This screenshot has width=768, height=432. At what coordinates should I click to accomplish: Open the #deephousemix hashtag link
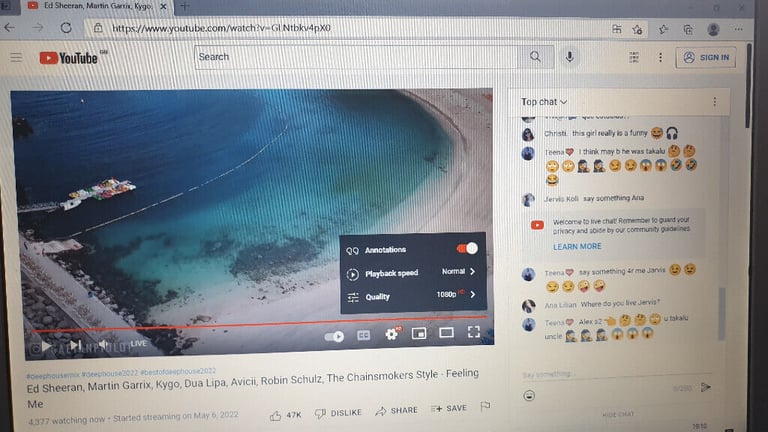point(53,375)
